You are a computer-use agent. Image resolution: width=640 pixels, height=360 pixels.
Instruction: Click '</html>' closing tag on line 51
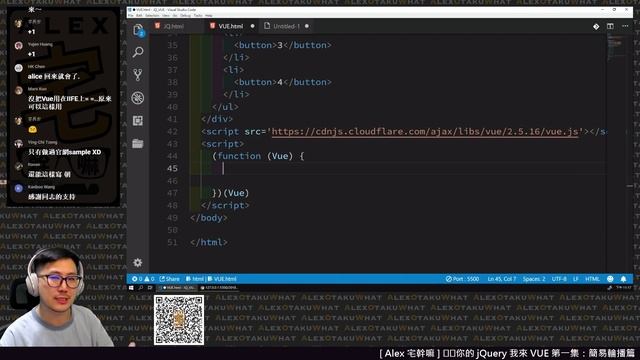[209, 242]
